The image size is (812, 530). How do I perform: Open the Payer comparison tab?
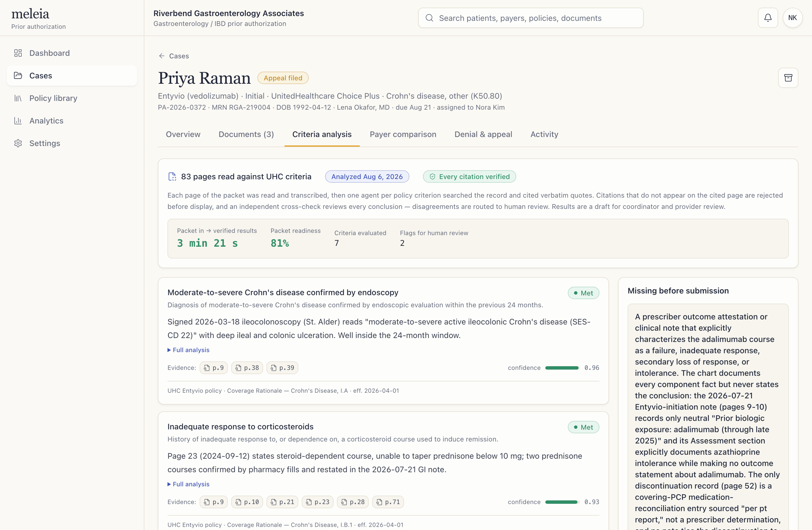coord(403,134)
